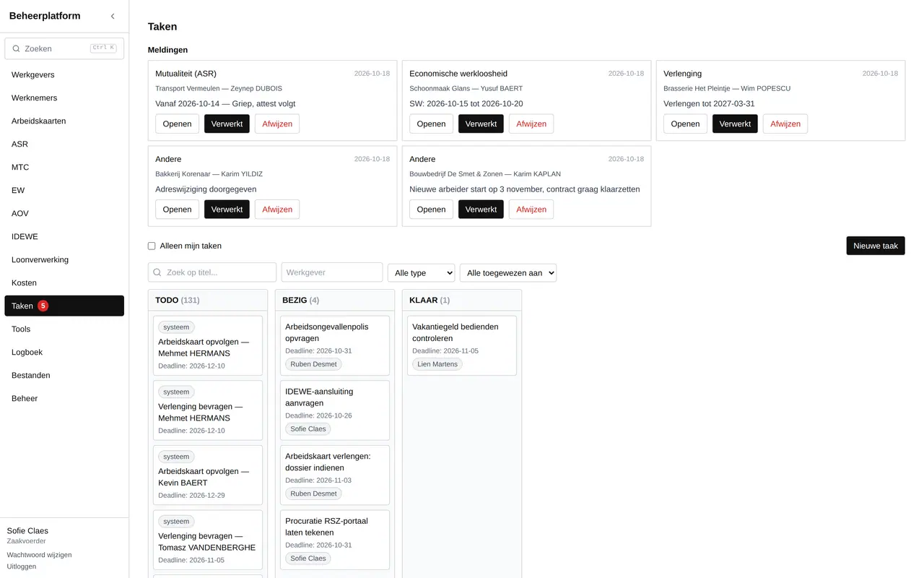Go to Werknemers section
This screenshot has height=578, width=924.
(x=64, y=98)
